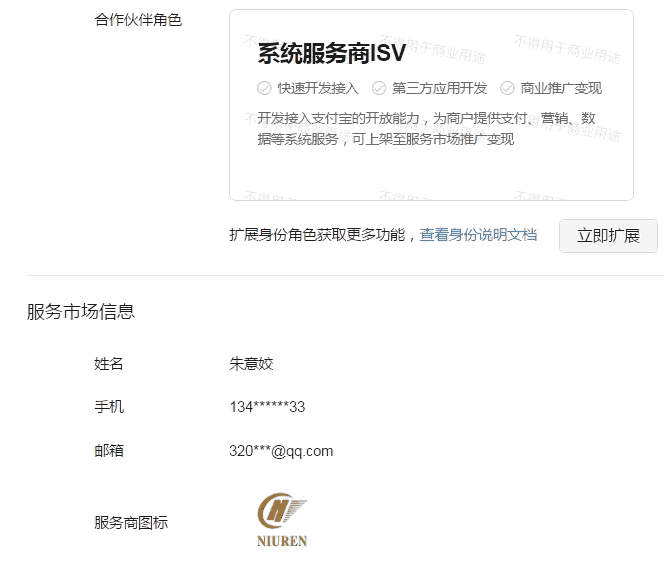Select the masked phone number 134******33

(x=267, y=407)
